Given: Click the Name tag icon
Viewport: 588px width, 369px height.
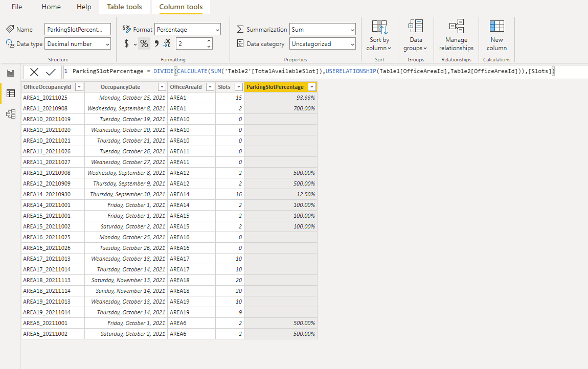Looking at the screenshot, I should pos(10,29).
